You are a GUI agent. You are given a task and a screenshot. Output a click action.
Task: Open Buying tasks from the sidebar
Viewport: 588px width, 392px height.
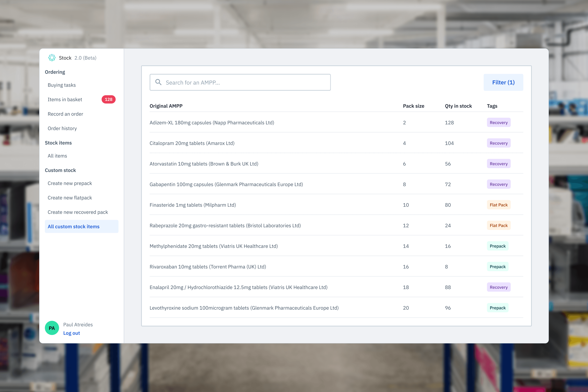[x=62, y=85]
